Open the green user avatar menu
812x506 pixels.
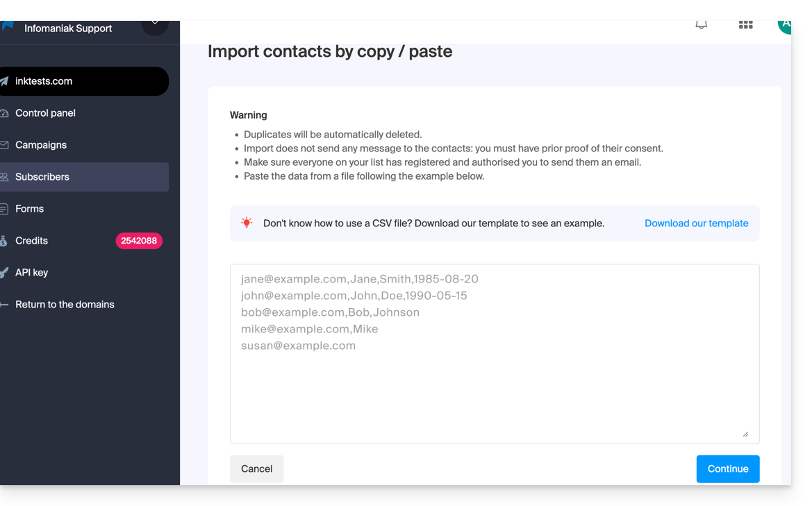[x=785, y=25]
